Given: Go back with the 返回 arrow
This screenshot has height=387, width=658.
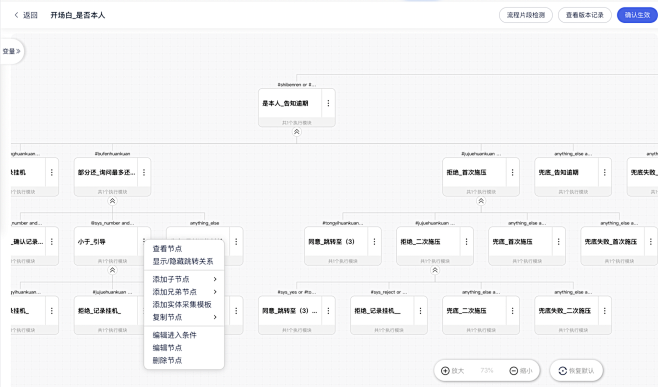Looking at the screenshot, I should tap(17, 15).
